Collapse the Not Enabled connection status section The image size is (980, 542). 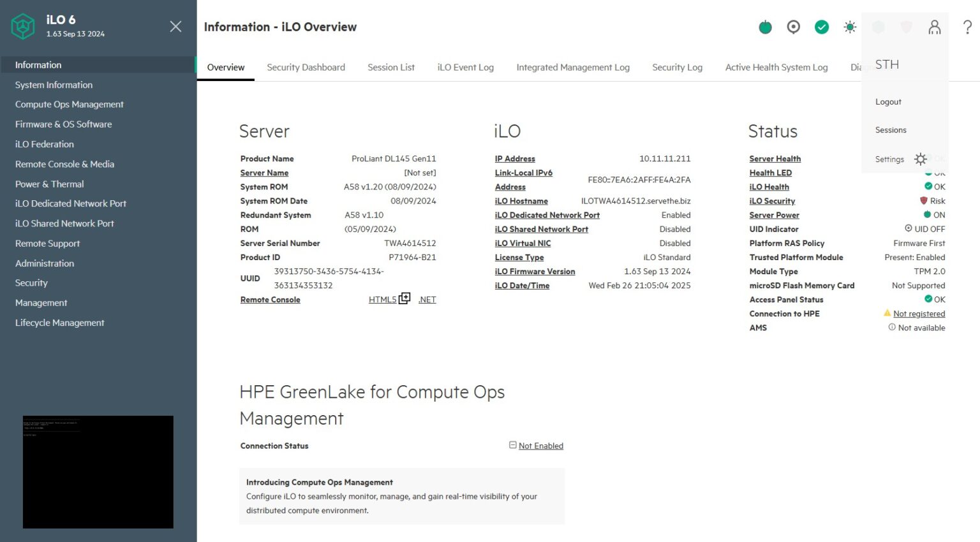click(x=512, y=445)
